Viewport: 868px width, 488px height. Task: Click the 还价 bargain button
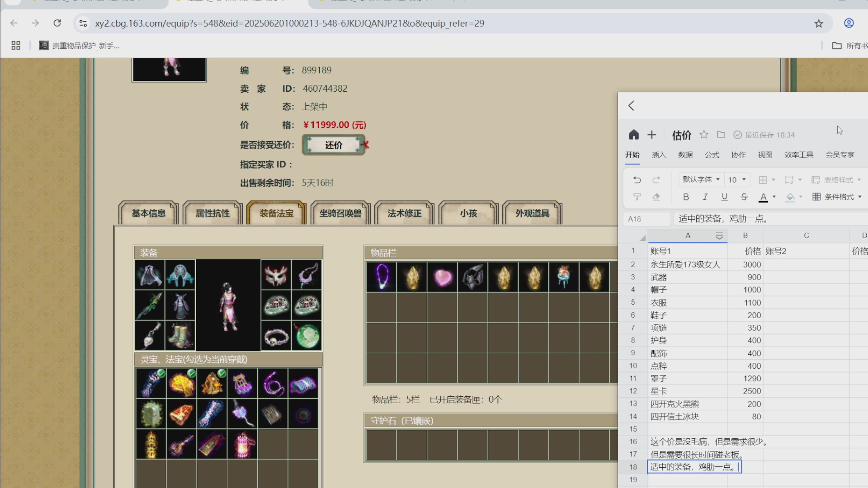pos(334,145)
